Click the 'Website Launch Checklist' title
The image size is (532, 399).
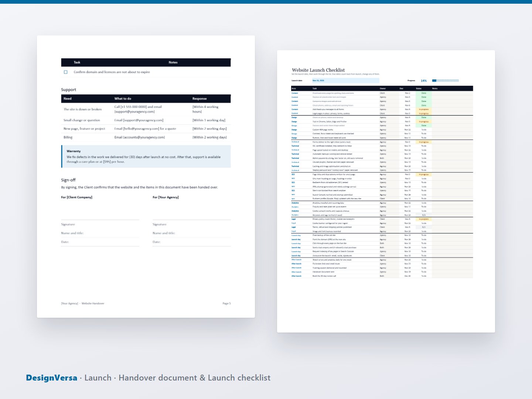[x=318, y=70]
